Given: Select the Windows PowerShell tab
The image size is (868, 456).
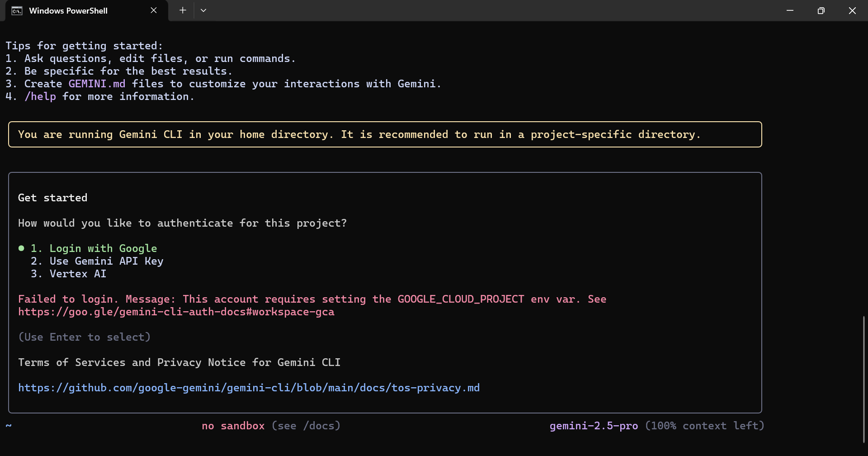Looking at the screenshot, I should [86, 10].
